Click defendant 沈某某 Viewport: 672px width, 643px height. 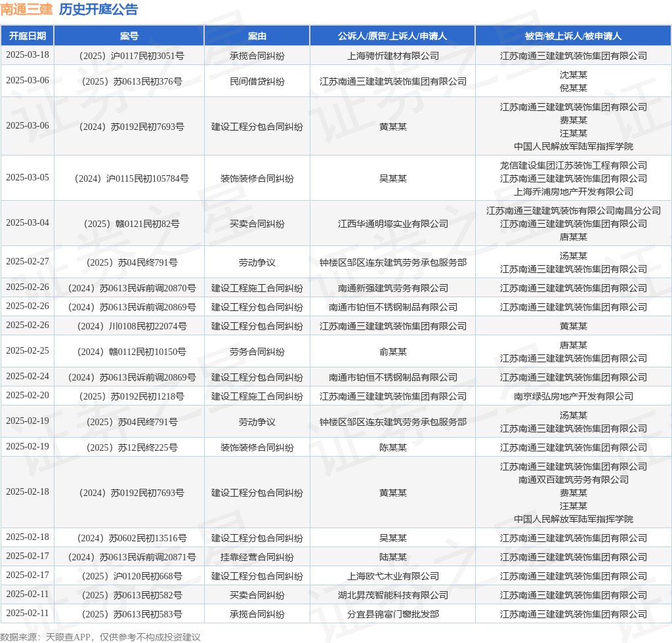[x=574, y=75]
